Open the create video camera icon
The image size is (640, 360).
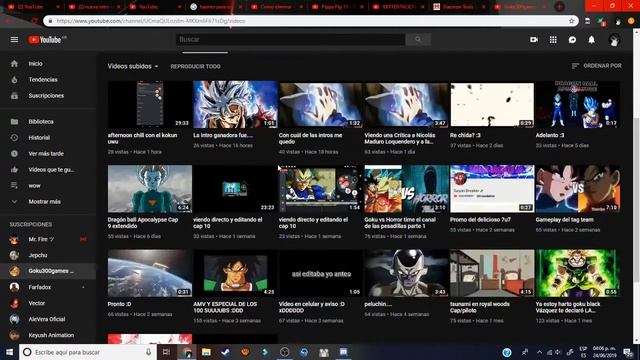(x=533, y=40)
